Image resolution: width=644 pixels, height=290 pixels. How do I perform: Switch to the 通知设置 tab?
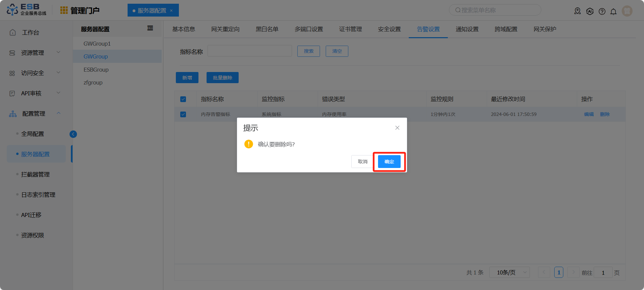tap(467, 29)
